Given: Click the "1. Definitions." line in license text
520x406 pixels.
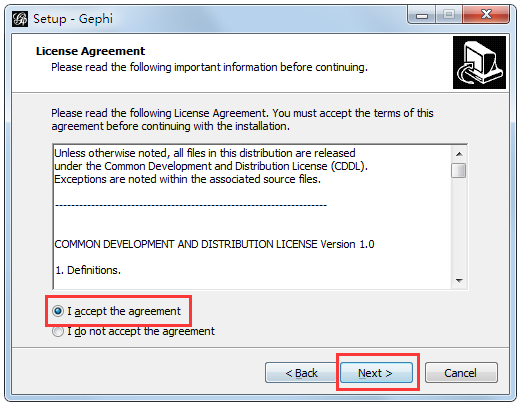Looking at the screenshot, I should pyautogui.click(x=88, y=270).
